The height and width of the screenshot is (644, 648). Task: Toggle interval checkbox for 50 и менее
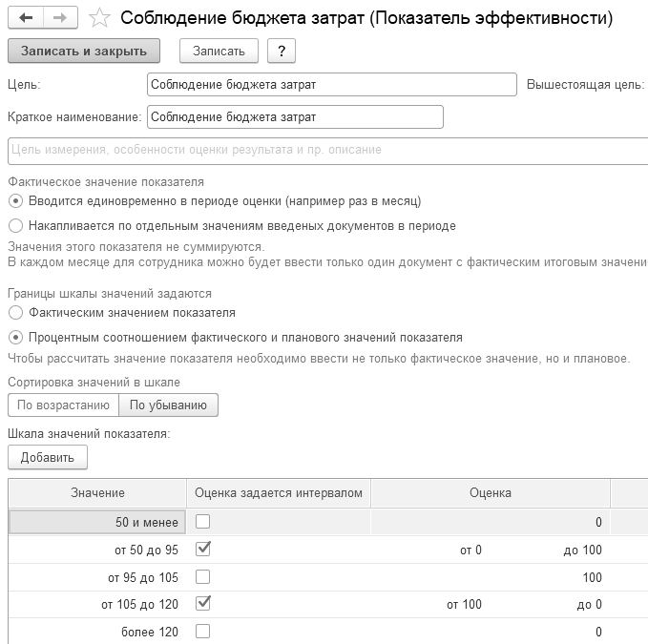pyautogui.click(x=203, y=521)
